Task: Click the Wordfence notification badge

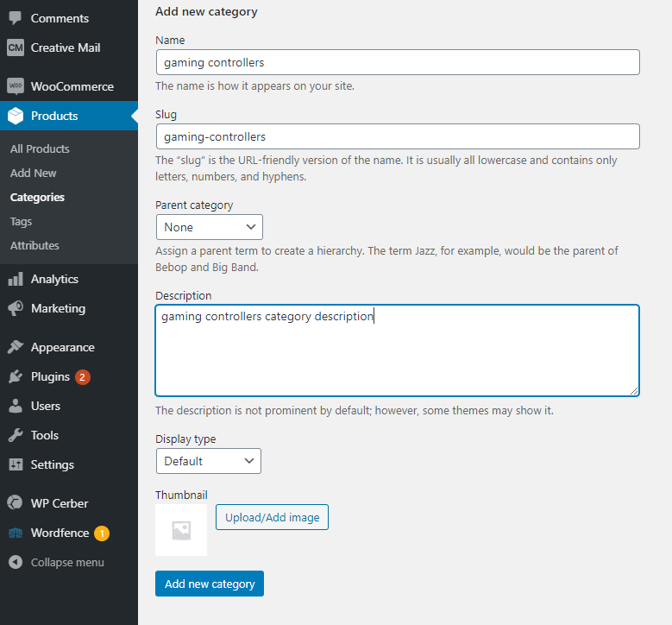Action: [102, 533]
